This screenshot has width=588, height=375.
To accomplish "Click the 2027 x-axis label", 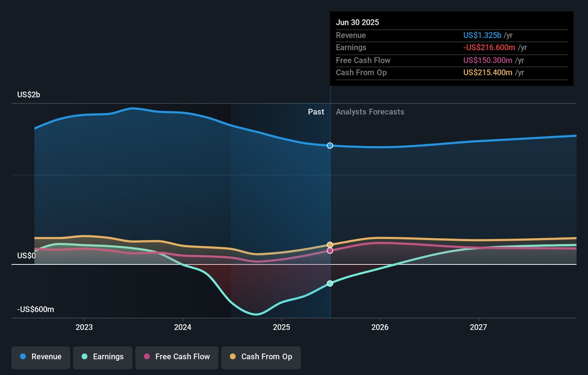I will click(478, 327).
